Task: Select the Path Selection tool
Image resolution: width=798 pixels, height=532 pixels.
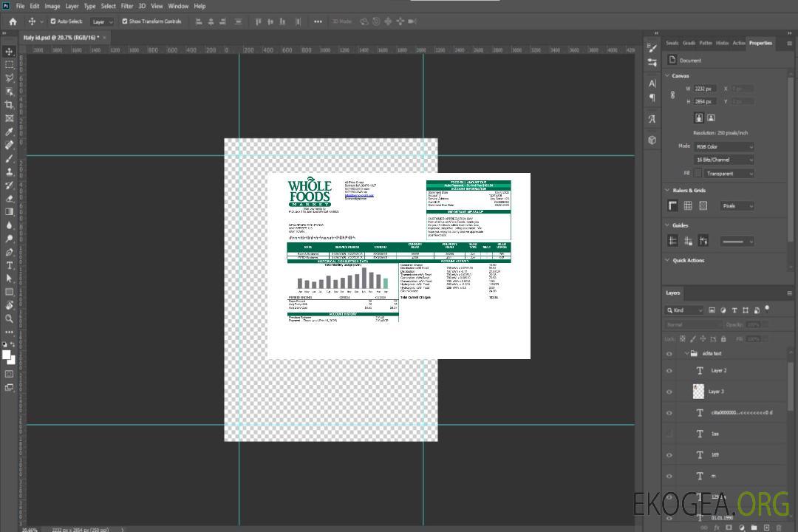Action: coord(9,279)
